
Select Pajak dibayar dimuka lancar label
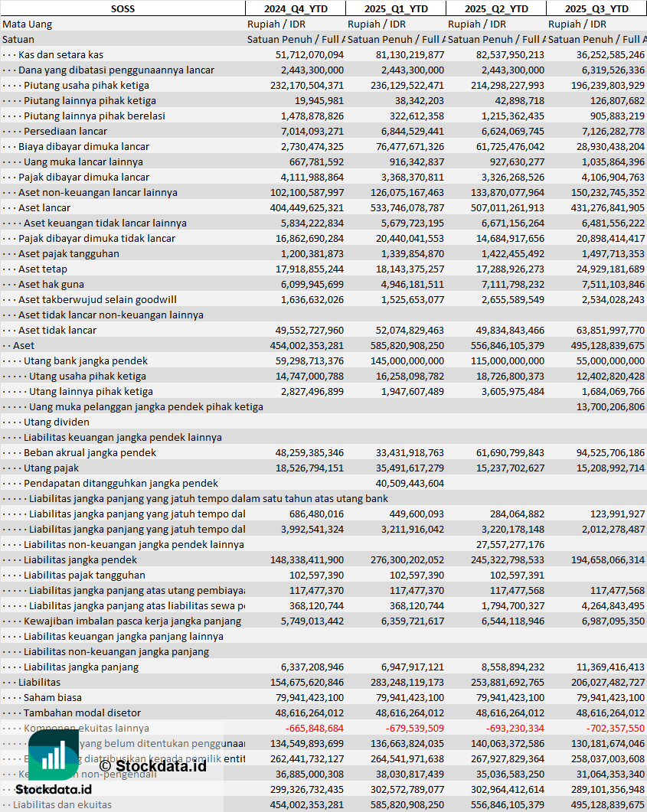(x=84, y=177)
